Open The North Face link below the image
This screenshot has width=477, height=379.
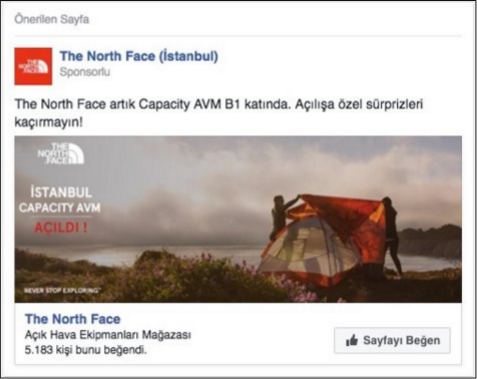pyautogui.click(x=73, y=319)
